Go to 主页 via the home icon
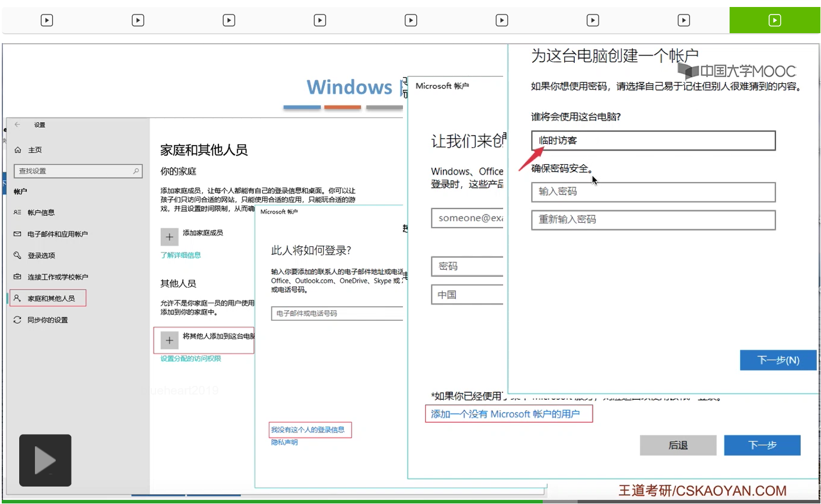Image resolution: width=821 pixels, height=504 pixels. click(17, 150)
